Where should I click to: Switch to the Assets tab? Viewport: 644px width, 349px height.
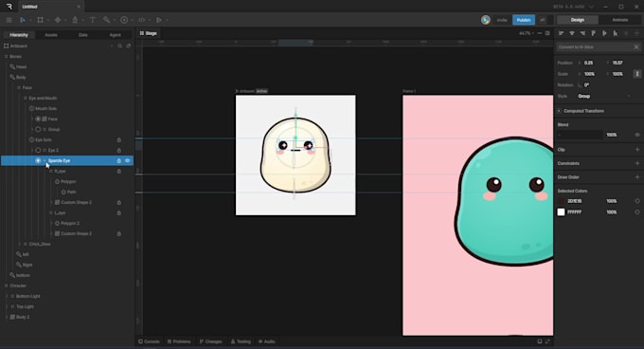point(51,35)
